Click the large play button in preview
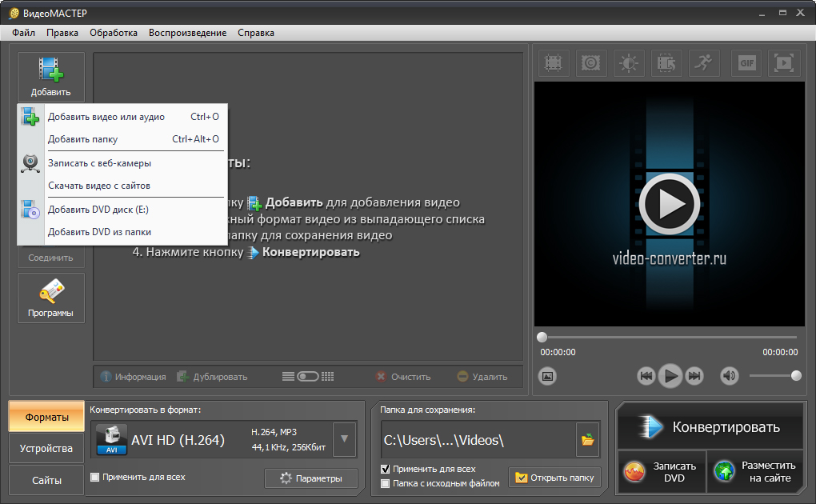The height and width of the screenshot is (504, 816). [x=670, y=204]
